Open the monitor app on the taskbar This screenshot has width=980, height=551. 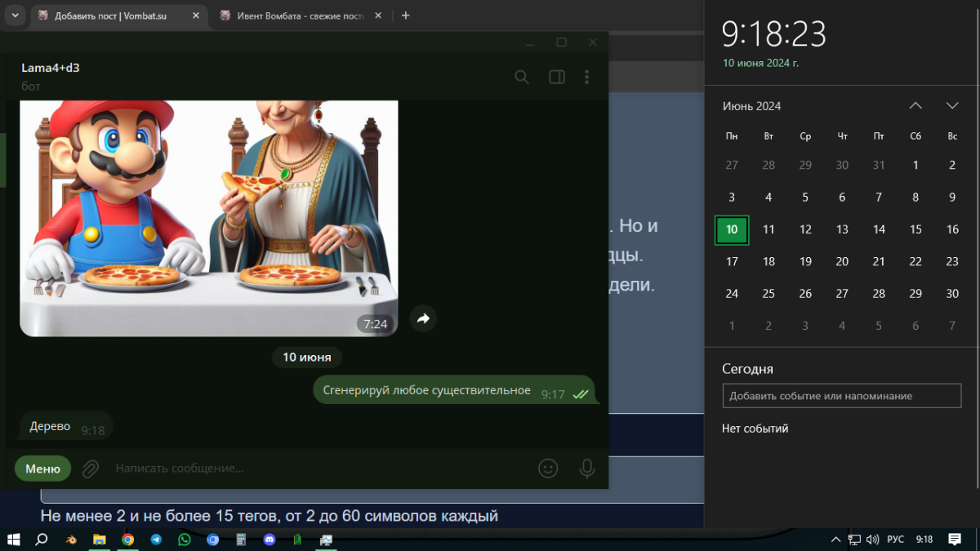click(327, 540)
